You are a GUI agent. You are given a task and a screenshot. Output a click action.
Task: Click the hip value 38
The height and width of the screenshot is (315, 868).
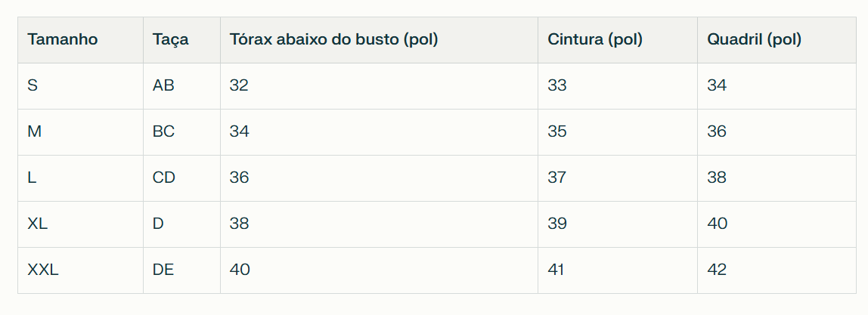[717, 178]
